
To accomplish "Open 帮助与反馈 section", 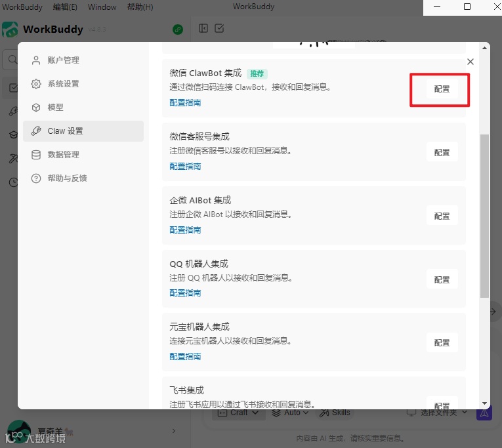I will [x=83, y=178].
